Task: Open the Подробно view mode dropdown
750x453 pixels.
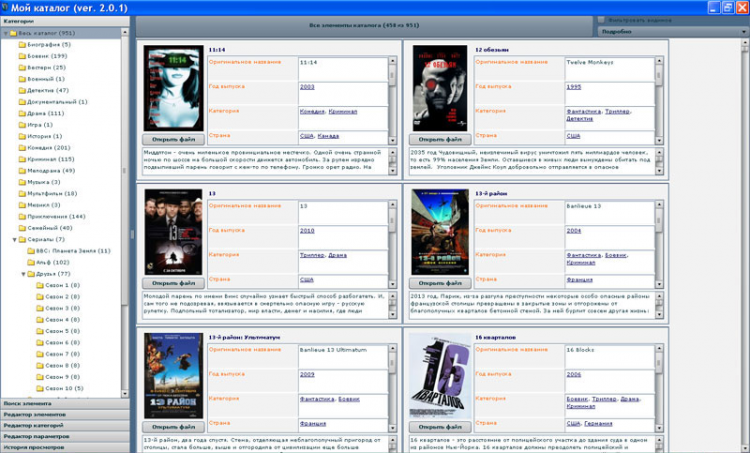Action: (x=673, y=32)
